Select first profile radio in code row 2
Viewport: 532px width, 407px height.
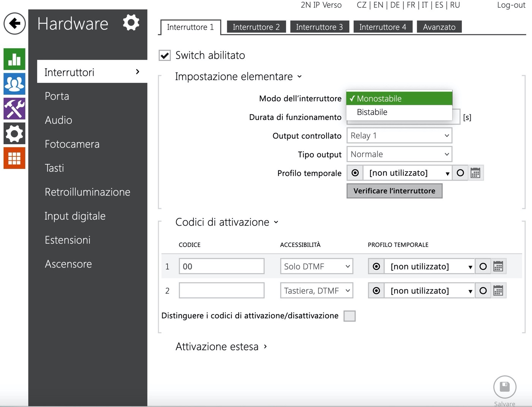pyautogui.click(x=377, y=291)
